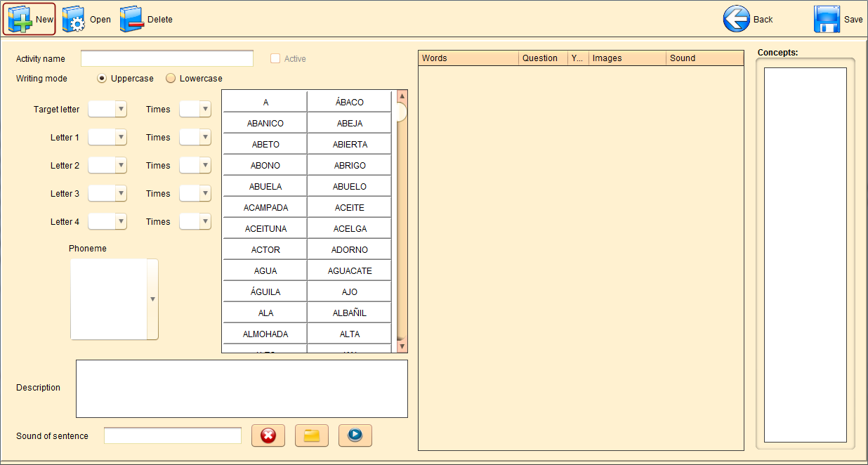Screen dimensions: 868x465
Task: Pick the word ACEITE
Action: pos(350,207)
